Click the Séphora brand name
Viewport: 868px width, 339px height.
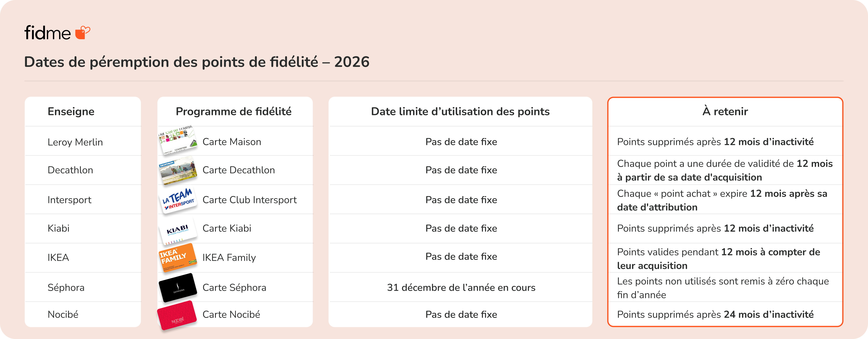coord(66,287)
